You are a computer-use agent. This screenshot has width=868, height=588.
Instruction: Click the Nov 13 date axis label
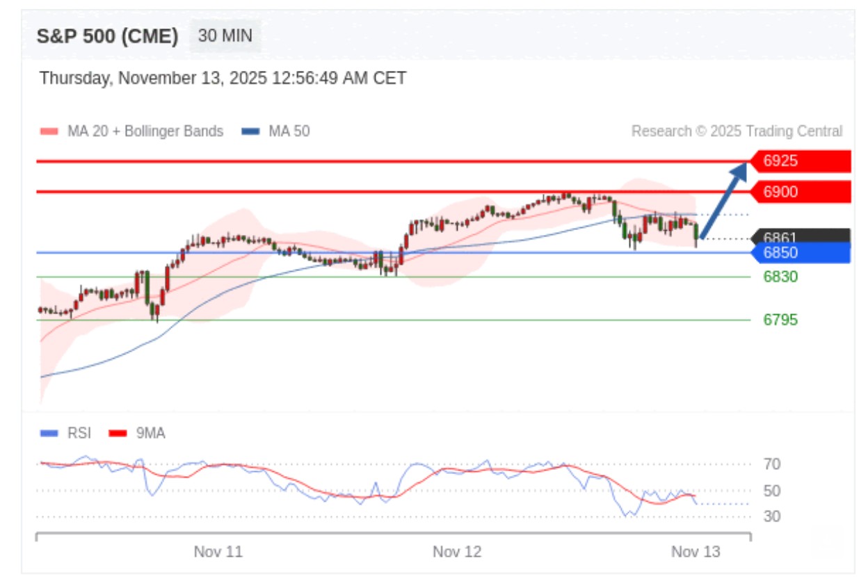[696, 552]
